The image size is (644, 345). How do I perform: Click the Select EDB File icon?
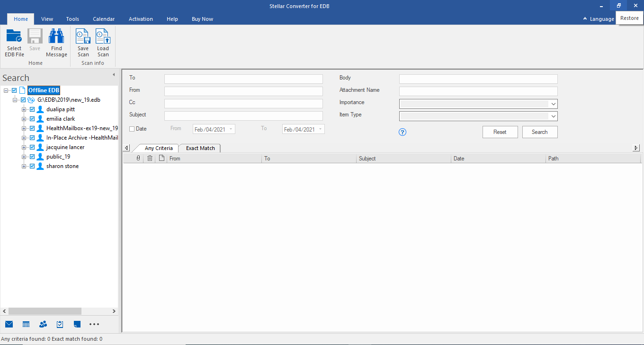click(x=14, y=36)
